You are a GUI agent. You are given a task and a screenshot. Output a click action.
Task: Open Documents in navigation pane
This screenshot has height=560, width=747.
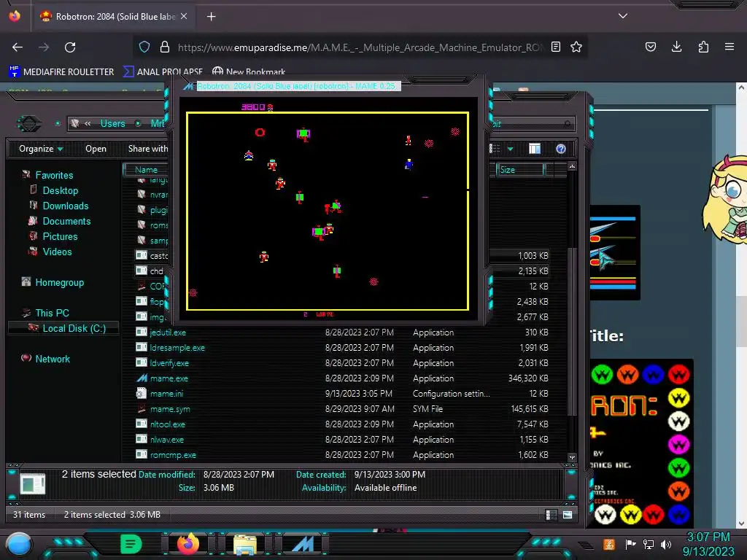click(66, 221)
